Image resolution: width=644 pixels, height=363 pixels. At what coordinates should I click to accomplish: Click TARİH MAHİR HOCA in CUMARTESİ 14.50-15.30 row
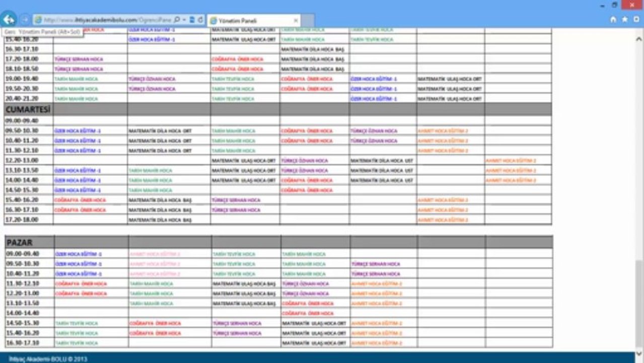151,191
